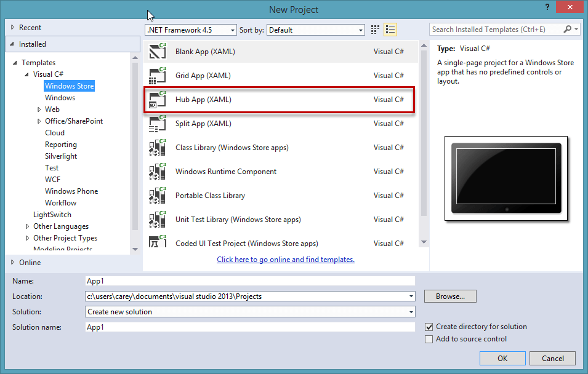
Task: Open the Location path dropdown
Action: 411,296
